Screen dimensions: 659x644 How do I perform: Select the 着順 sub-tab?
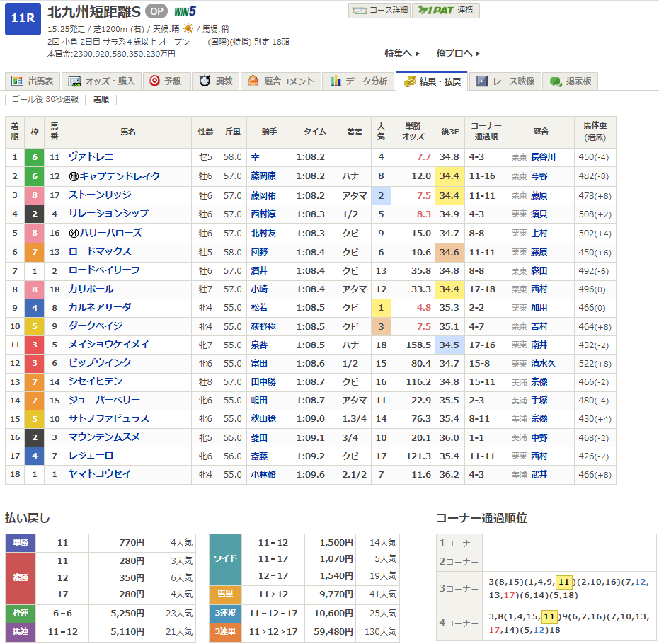pos(101,100)
